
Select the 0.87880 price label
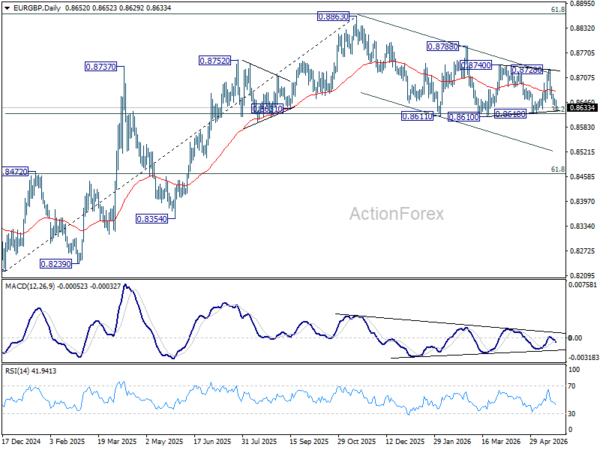pyautogui.click(x=442, y=47)
